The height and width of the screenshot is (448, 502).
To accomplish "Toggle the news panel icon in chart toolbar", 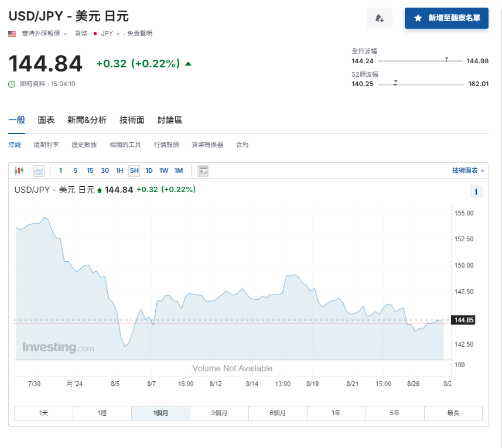I will click(x=203, y=171).
